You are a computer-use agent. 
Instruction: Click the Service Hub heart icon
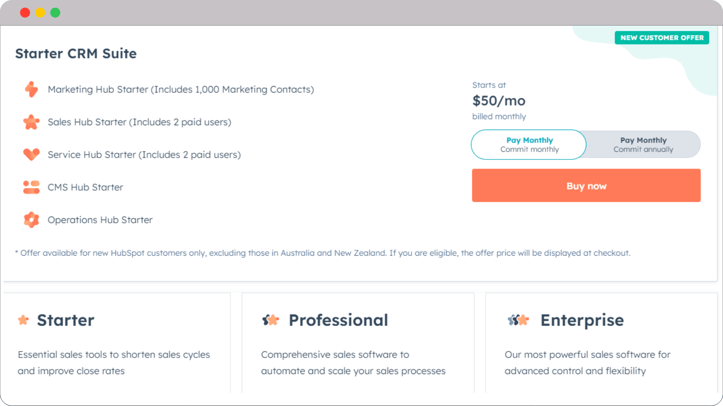pyautogui.click(x=31, y=155)
